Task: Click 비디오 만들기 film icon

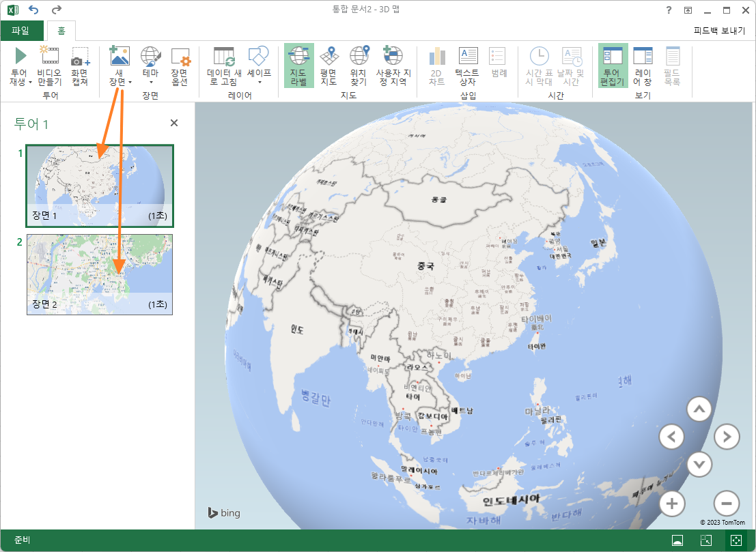Action: point(50,55)
